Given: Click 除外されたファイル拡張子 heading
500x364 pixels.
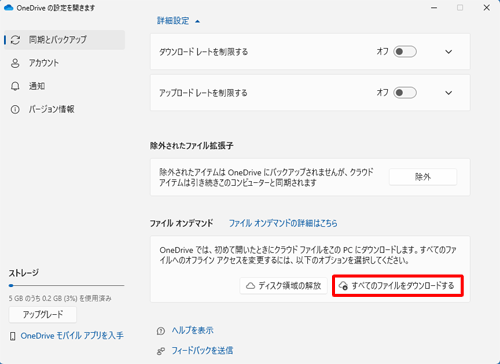Looking at the screenshot, I should coord(191,146).
